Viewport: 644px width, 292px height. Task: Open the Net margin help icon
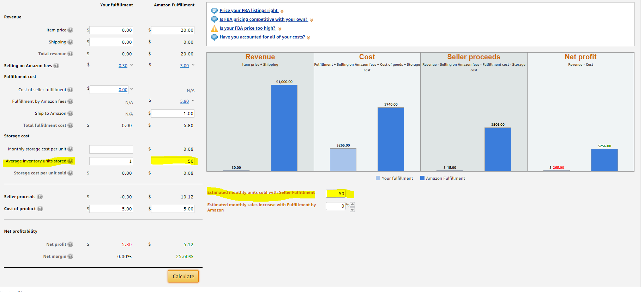(70, 256)
